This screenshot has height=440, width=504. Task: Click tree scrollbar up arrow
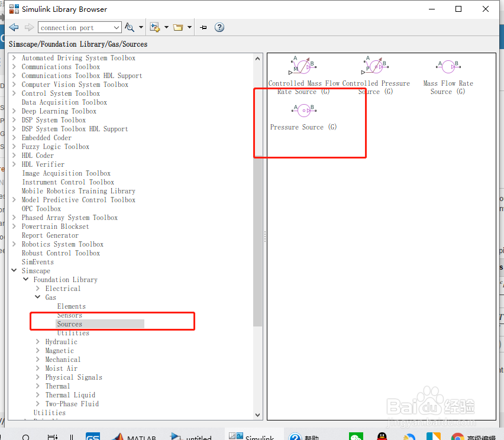point(257,59)
